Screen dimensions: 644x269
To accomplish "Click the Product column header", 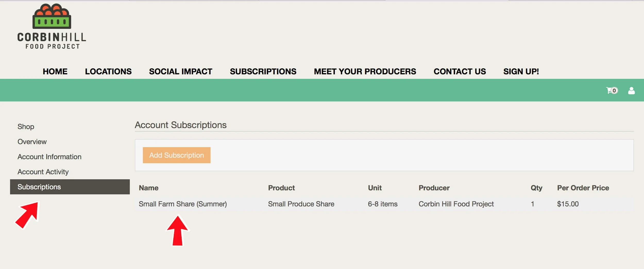I will pyautogui.click(x=281, y=188).
